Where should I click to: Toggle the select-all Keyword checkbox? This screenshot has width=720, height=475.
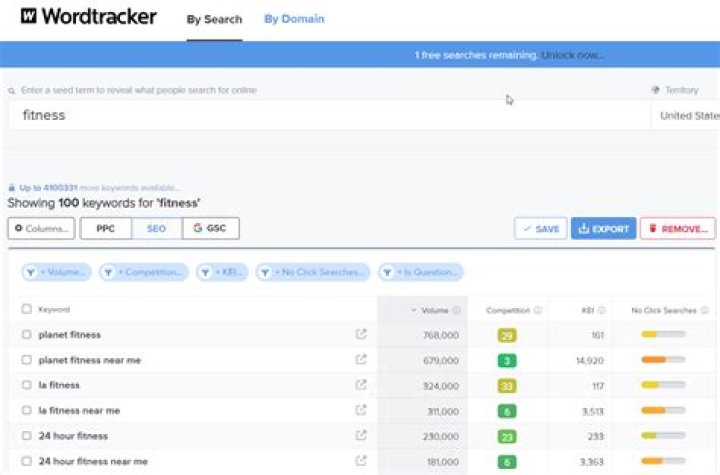coord(27,309)
